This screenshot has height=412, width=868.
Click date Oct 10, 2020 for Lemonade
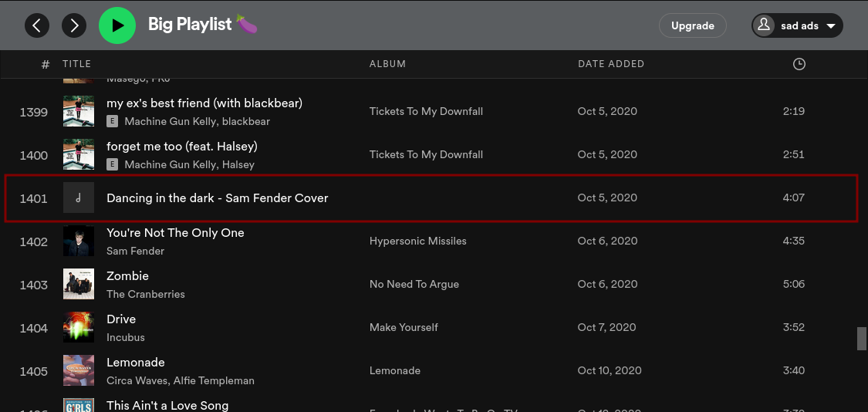click(x=610, y=370)
